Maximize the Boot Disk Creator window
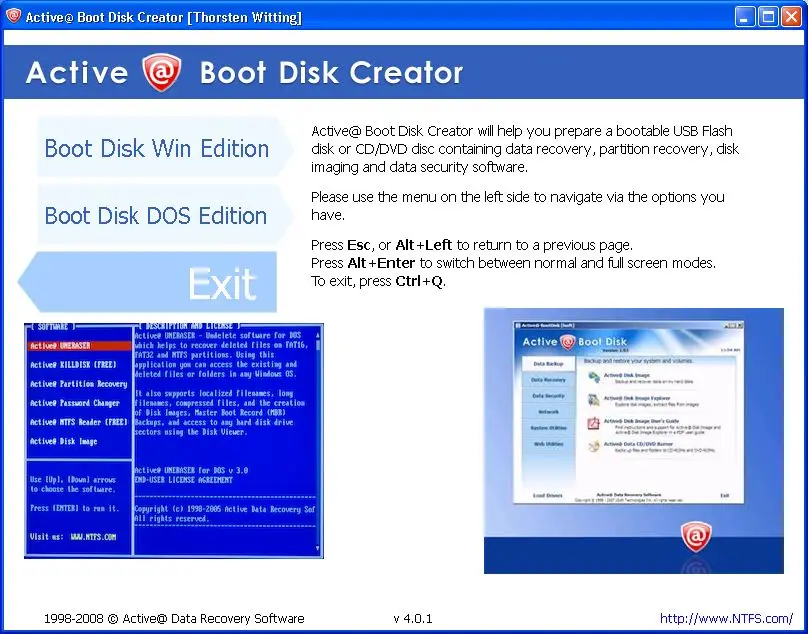The height and width of the screenshot is (634, 808). click(x=768, y=17)
